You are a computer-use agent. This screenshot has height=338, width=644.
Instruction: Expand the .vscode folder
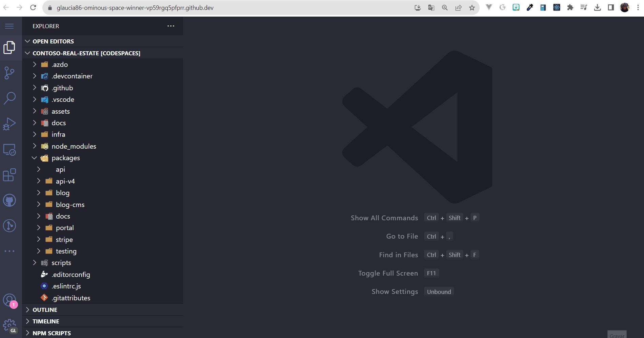[x=102, y=99]
